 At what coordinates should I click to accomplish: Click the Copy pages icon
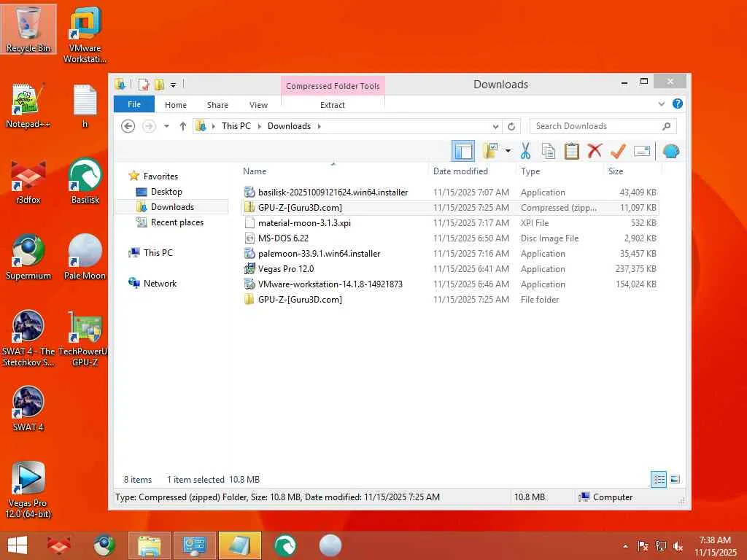549,151
